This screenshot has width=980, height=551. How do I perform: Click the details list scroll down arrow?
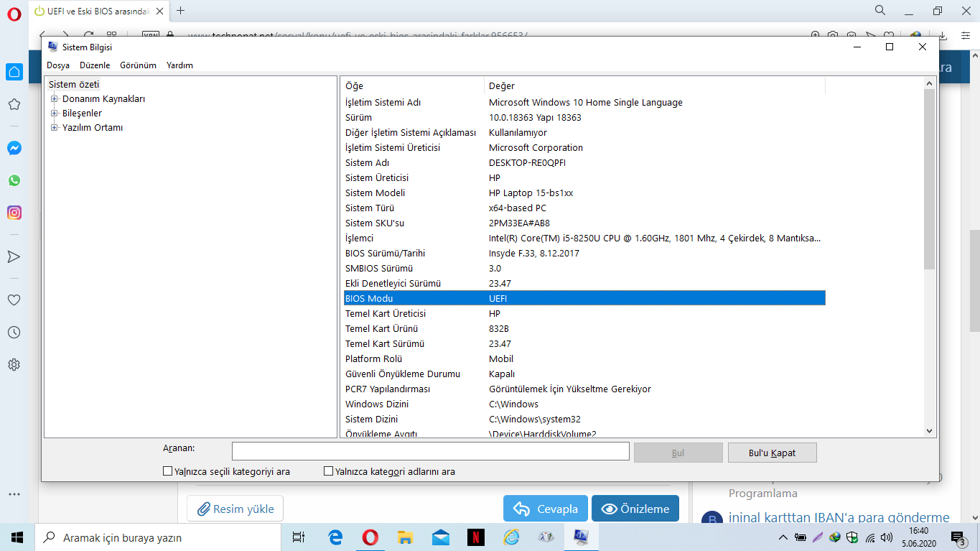pos(929,430)
